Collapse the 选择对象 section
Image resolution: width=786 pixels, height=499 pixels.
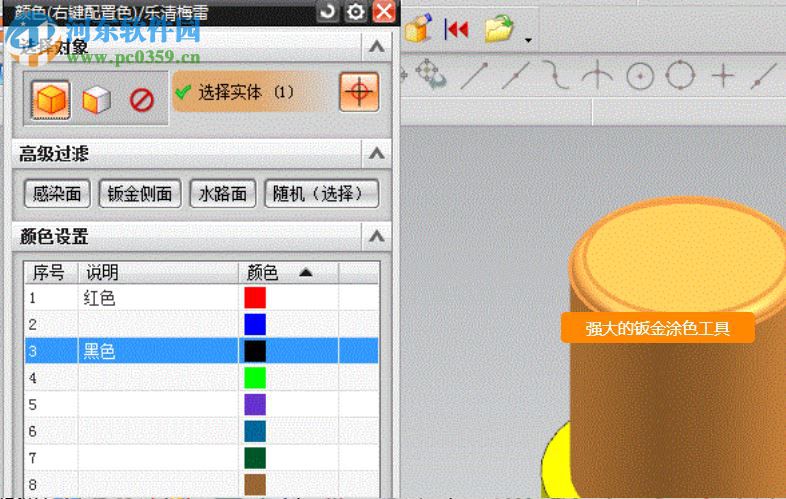click(x=376, y=47)
